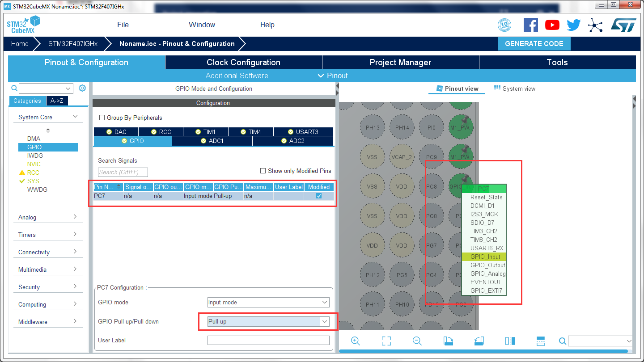
Task: Rotate pinout clockwise icon
Action: pyautogui.click(x=448, y=341)
